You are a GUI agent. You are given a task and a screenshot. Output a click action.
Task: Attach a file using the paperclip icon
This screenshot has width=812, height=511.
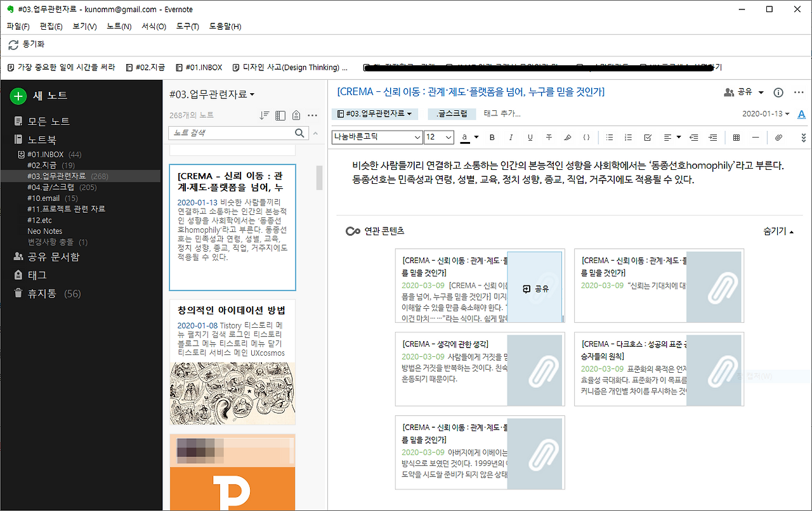[x=778, y=137]
